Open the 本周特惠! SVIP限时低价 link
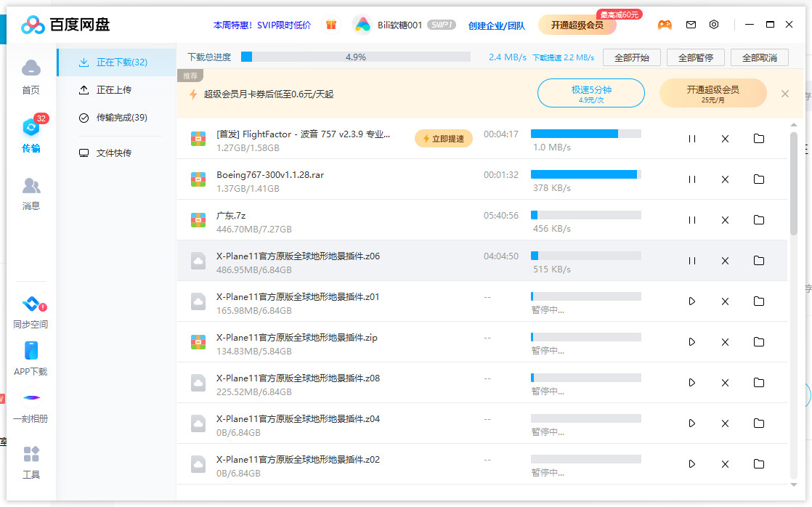 (262, 25)
